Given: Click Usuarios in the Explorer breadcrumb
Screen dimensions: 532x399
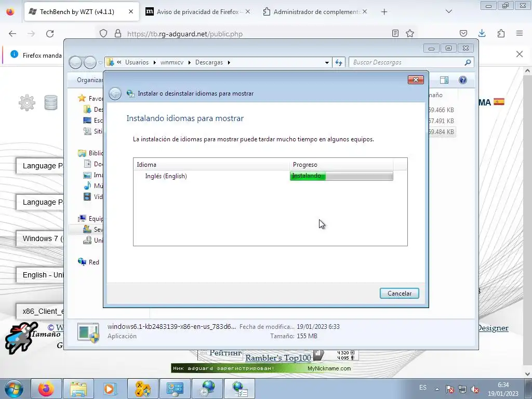Looking at the screenshot, I should click(x=137, y=62).
